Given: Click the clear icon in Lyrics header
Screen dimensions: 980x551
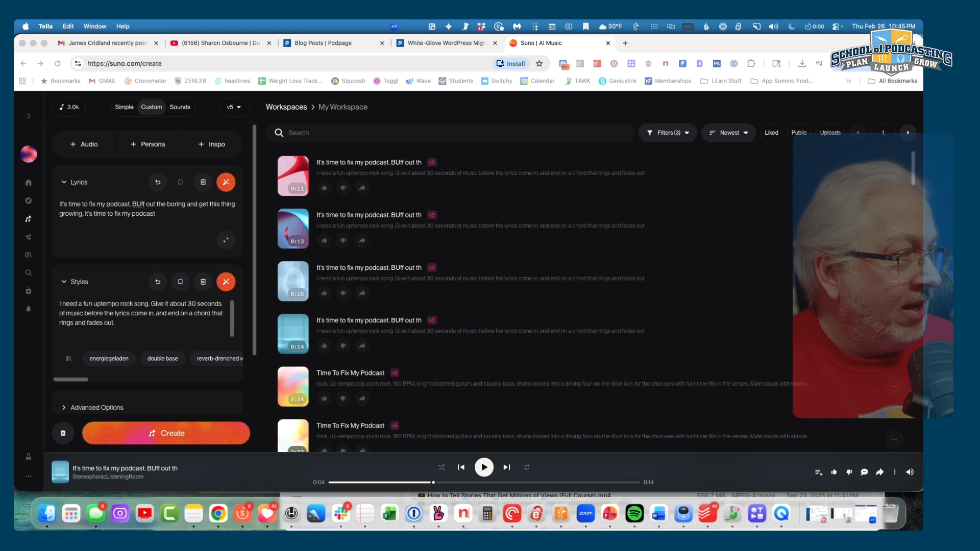Looking at the screenshot, I should click(x=203, y=182).
